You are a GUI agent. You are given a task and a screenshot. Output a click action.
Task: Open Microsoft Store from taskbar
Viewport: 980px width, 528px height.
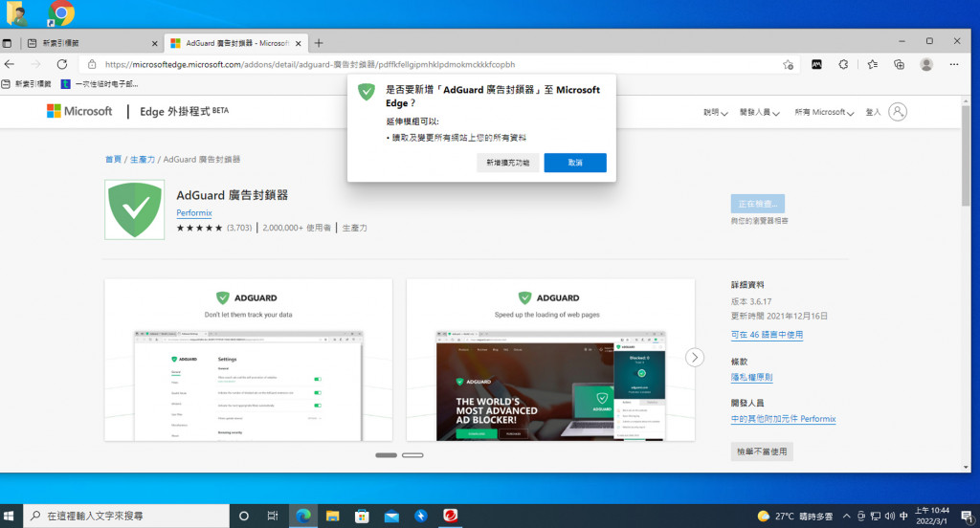pos(362,516)
